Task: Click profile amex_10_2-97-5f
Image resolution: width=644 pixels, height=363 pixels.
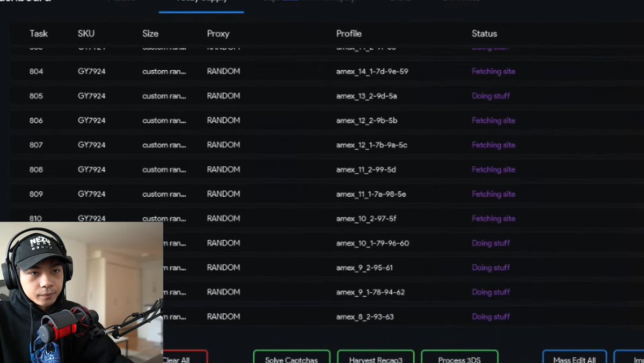Action: tap(367, 218)
